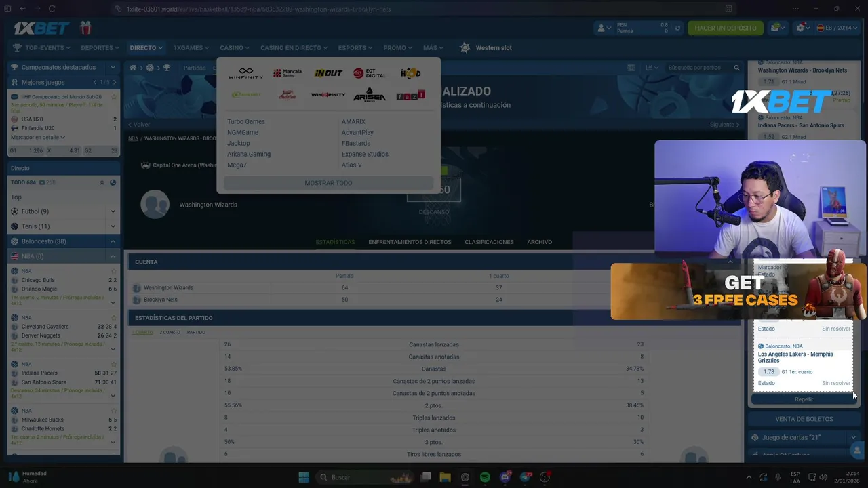Open the AMARIX provider link
This screenshot has width=868, height=488.
click(353, 122)
